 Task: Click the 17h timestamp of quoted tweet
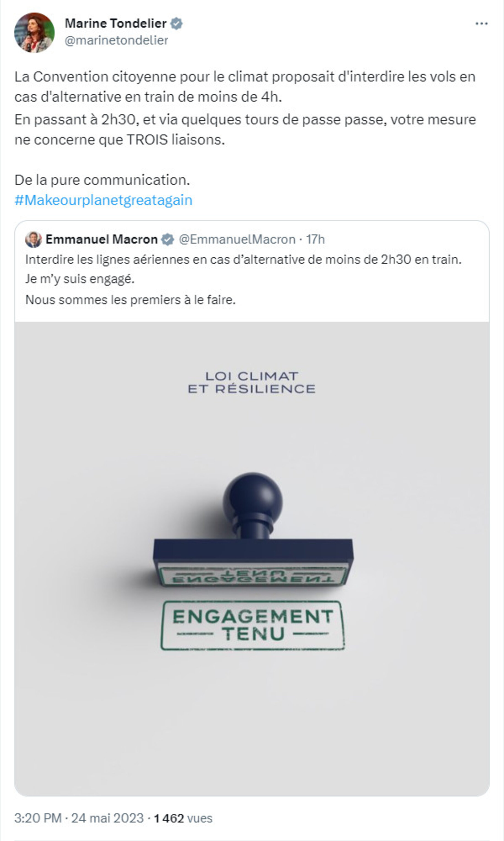point(315,239)
